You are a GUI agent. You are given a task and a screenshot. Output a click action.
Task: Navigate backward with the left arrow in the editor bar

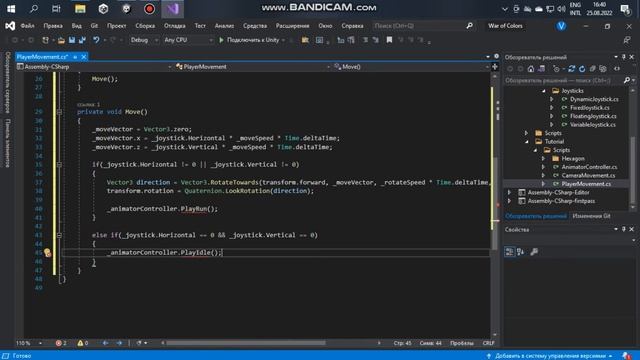coord(105,343)
